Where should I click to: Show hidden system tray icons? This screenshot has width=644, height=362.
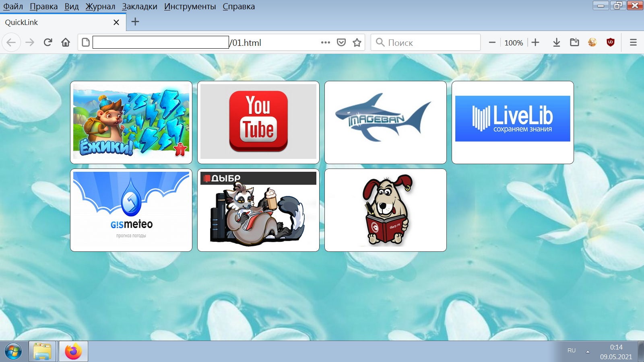click(588, 352)
